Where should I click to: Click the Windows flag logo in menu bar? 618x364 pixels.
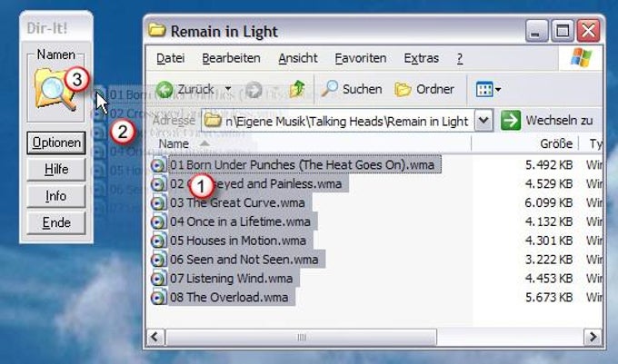pos(581,58)
